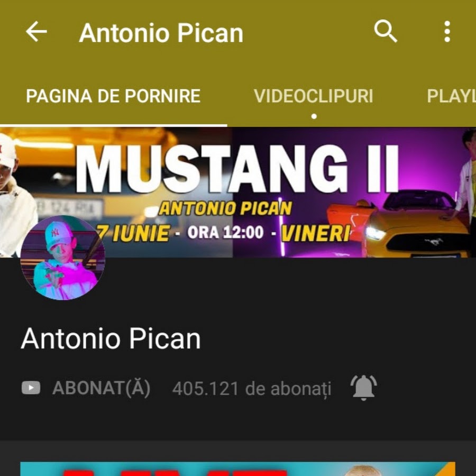Tap the Antonio Pican channel name

111,338
